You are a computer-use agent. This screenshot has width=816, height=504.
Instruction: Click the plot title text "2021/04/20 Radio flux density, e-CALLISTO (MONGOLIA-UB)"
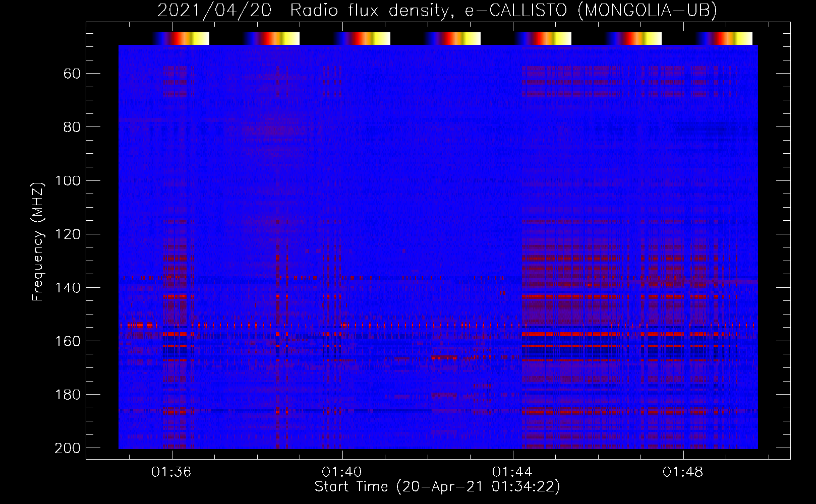point(437,10)
